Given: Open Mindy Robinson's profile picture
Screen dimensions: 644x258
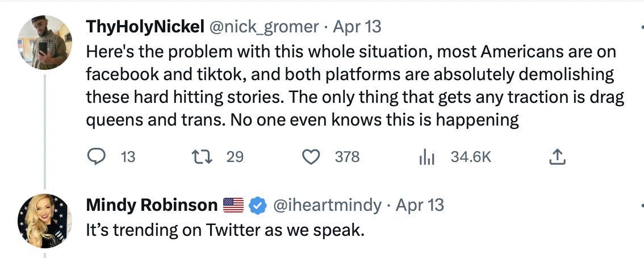Looking at the screenshot, I should (x=45, y=221).
